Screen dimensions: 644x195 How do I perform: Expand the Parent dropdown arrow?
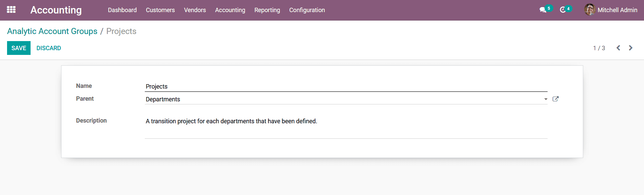[546, 99]
